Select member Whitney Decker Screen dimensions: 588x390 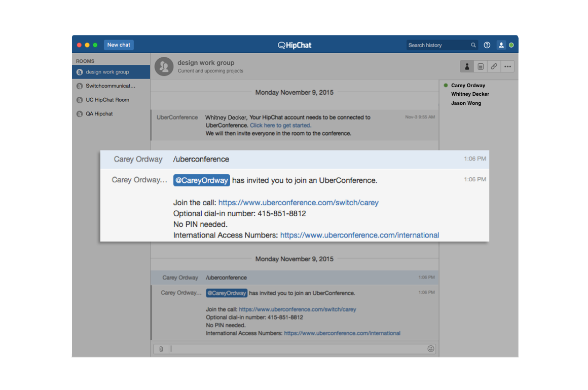coord(470,94)
